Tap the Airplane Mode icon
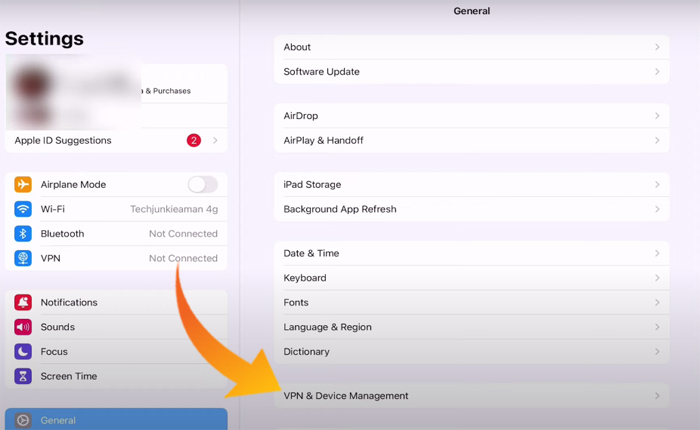 click(23, 185)
